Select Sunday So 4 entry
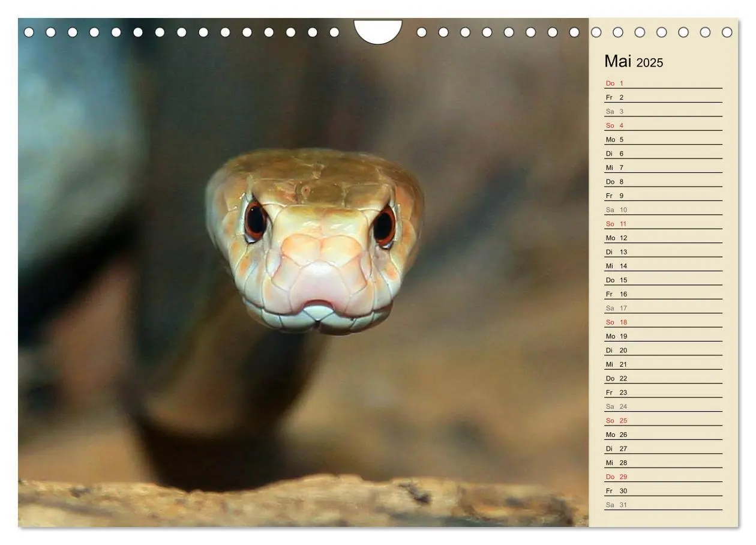This screenshot has height=545, width=756. [663, 125]
